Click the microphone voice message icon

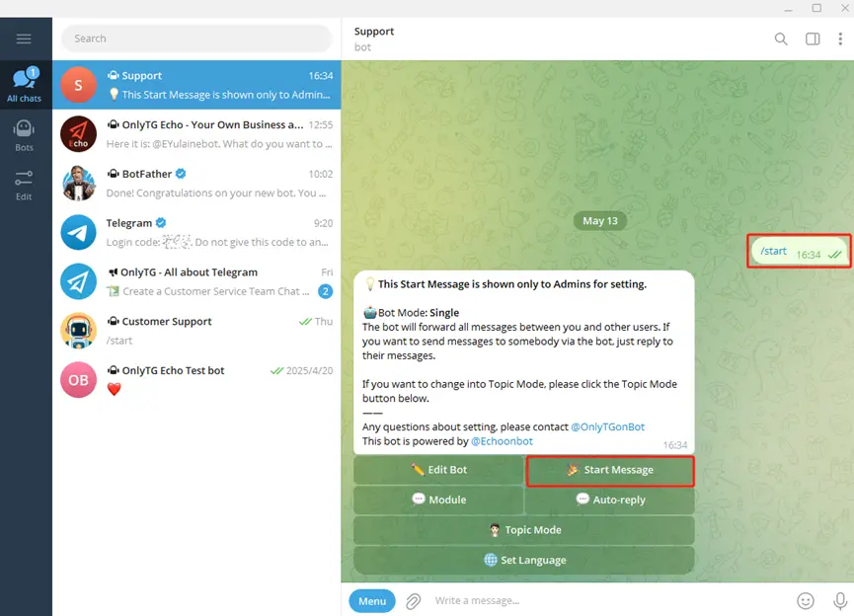coord(839,600)
